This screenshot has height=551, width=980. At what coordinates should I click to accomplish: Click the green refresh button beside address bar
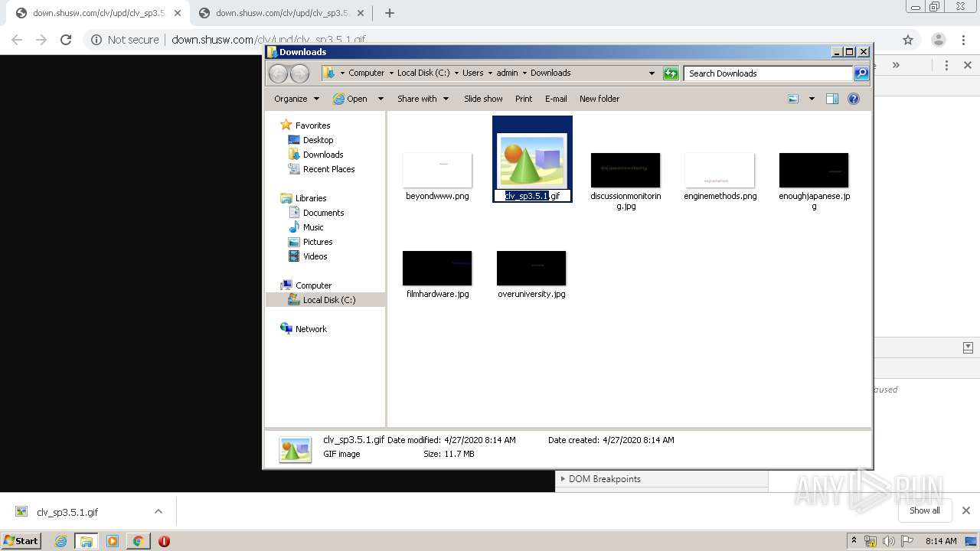671,73
